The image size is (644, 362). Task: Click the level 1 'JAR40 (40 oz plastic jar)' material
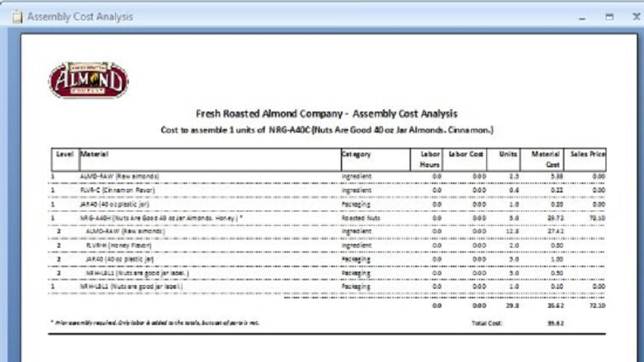click(114, 204)
